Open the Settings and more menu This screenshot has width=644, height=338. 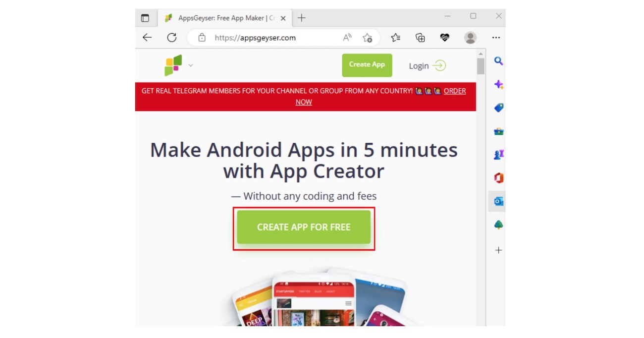[x=496, y=37]
